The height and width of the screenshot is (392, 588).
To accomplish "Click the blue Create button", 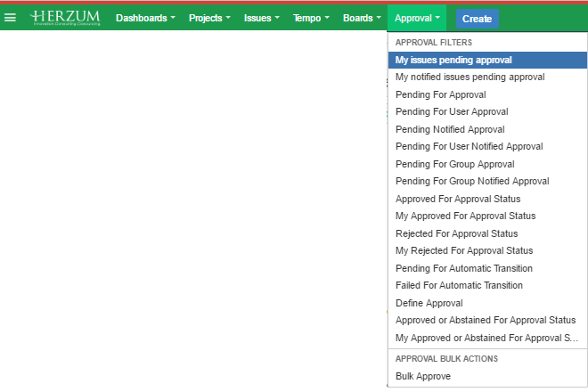I will pos(477,19).
